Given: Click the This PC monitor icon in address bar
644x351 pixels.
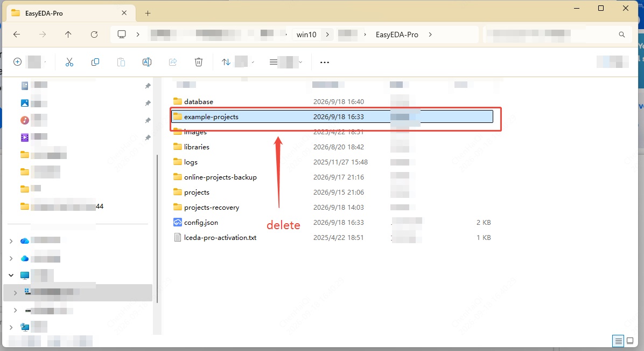Looking at the screenshot, I should (x=122, y=35).
